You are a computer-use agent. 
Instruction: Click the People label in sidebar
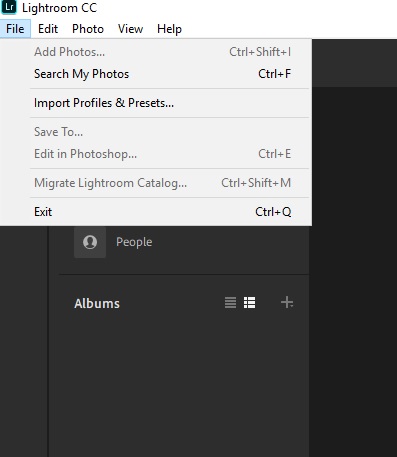click(134, 242)
